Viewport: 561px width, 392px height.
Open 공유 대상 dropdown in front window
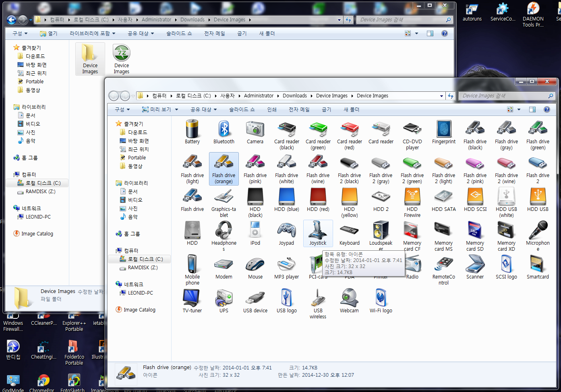[x=204, y=109]
